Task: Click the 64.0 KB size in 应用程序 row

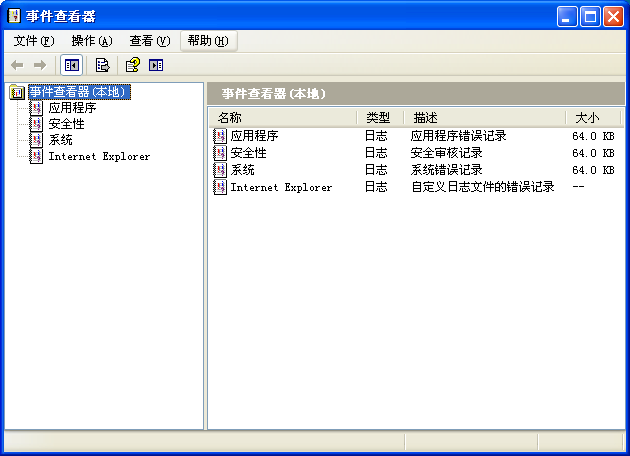Action: 593,136
